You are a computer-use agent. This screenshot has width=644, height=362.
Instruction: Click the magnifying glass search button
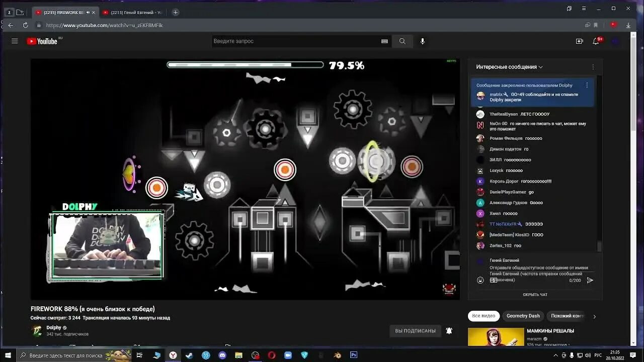coord(403,41)
